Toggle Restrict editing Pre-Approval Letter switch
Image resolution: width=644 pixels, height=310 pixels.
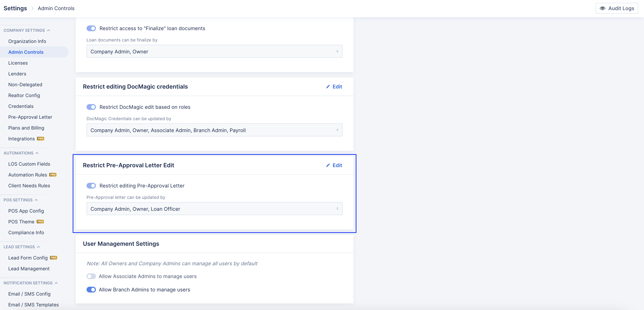click(x=91, y=186)
